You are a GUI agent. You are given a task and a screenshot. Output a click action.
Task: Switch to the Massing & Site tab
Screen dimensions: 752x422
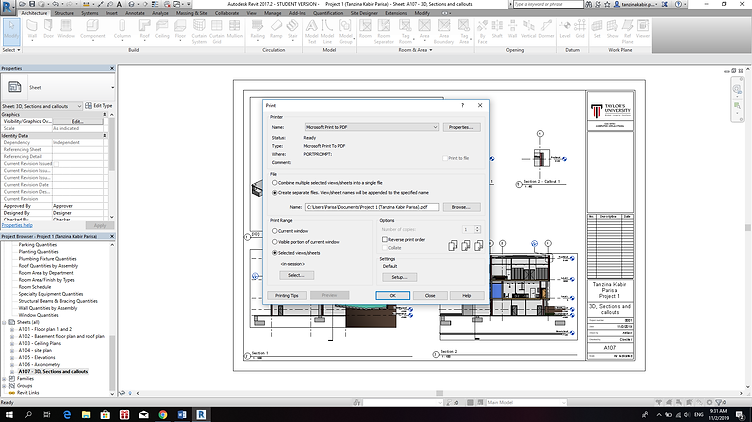point(192,13)
